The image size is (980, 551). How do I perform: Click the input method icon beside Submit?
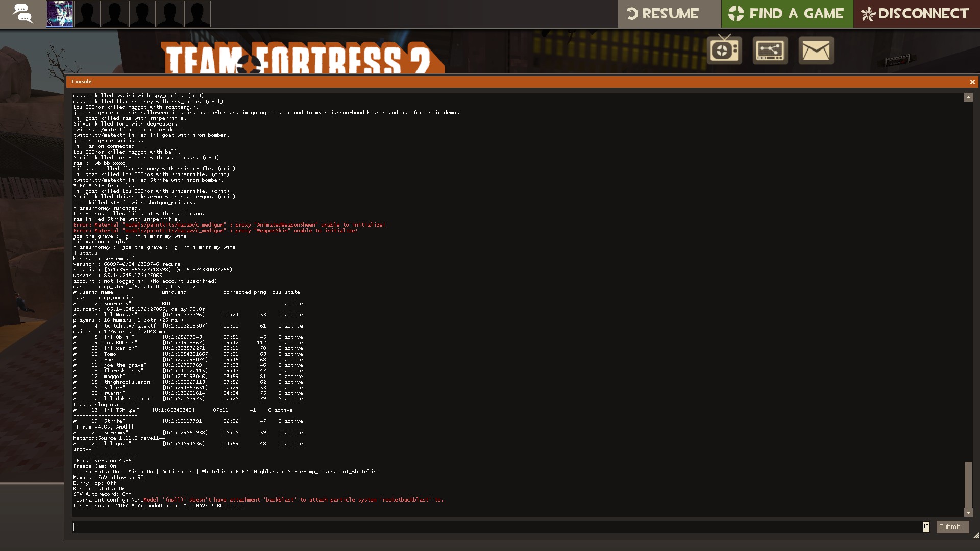click(x=926, y=527)
